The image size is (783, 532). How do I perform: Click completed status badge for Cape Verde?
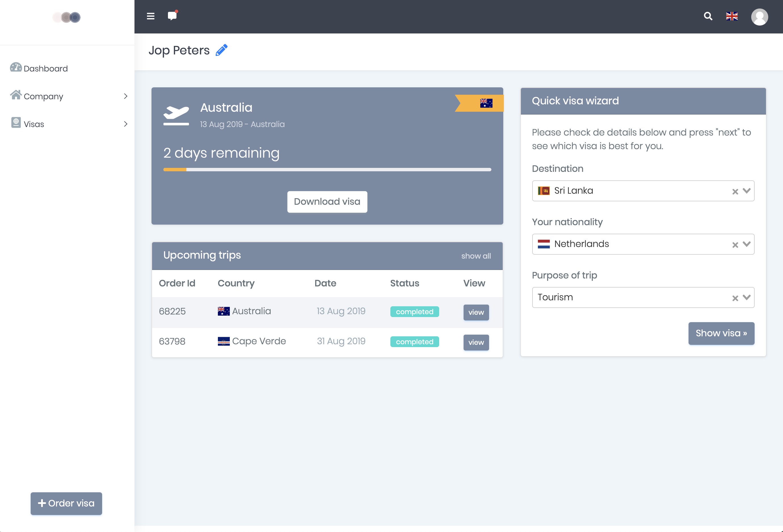pyautogui.click(x=414, y=341)
